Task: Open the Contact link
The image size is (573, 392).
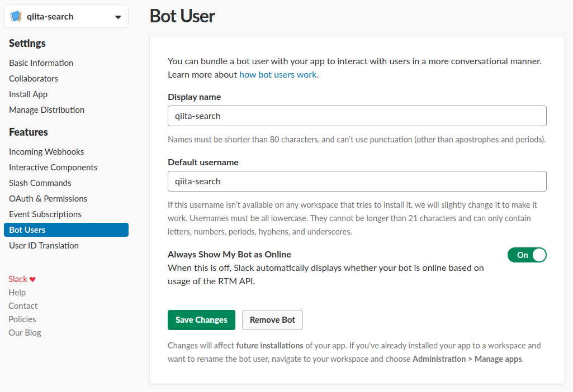Action: (23, 306)
